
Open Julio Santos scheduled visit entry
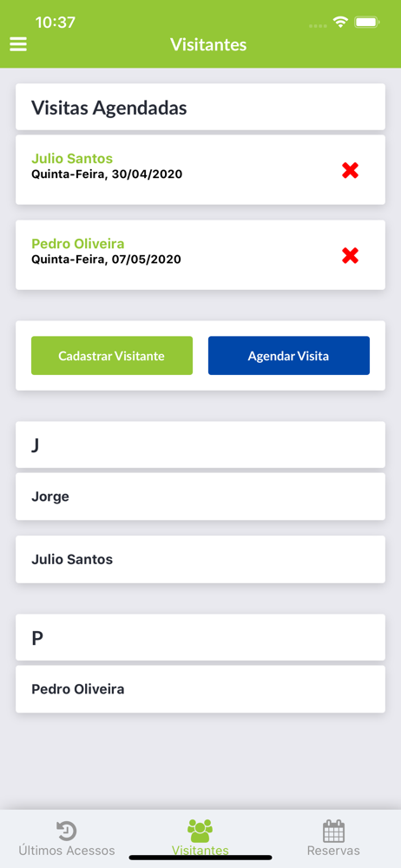click(200, 170)
